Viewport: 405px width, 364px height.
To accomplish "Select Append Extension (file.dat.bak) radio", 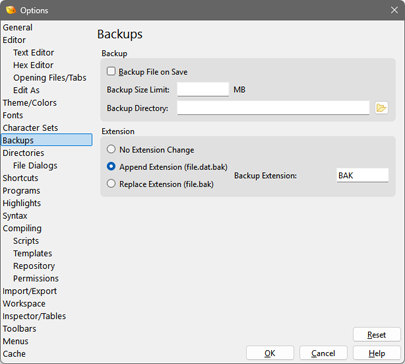I will point(111,166).
